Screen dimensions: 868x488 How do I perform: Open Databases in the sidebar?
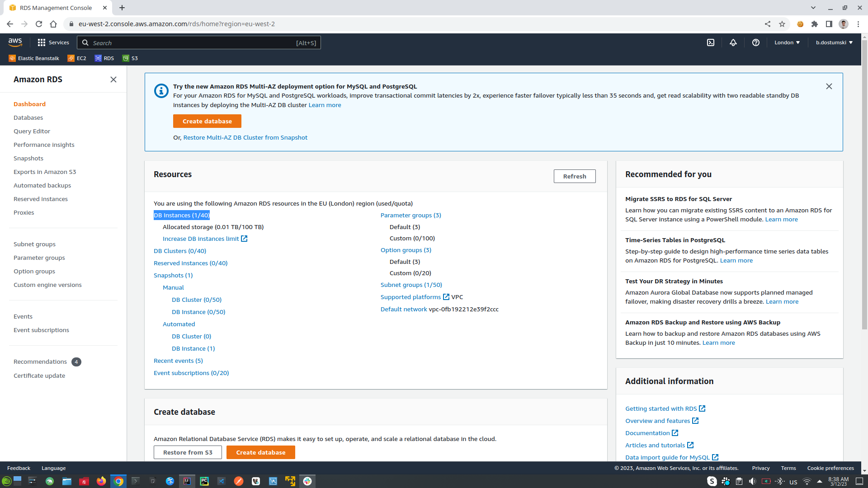coord(28,117)
